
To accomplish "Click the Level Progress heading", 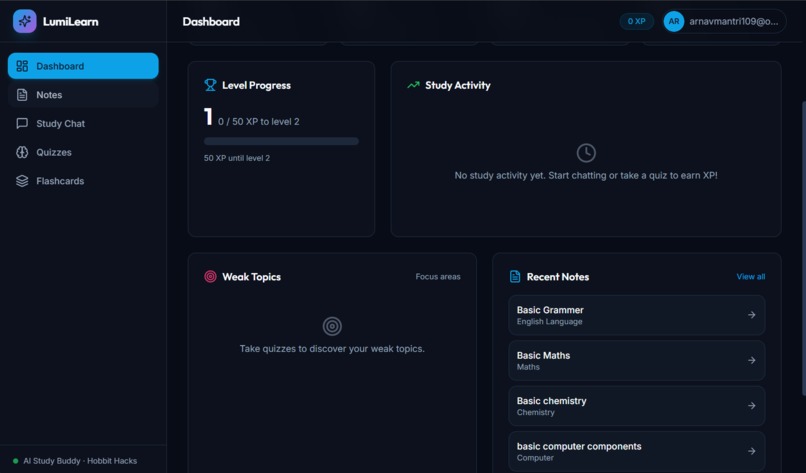I will click(x=257, y=85).
